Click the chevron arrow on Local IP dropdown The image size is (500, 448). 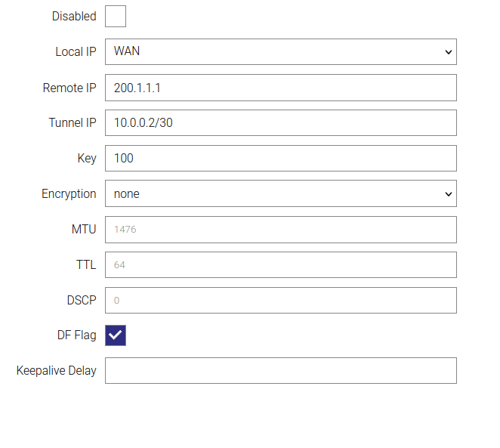point(448,52)
